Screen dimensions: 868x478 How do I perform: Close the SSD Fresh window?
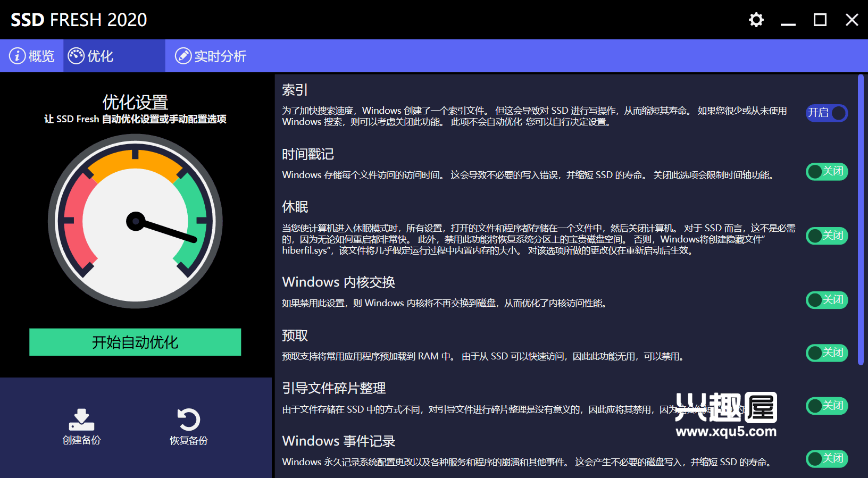852,20
